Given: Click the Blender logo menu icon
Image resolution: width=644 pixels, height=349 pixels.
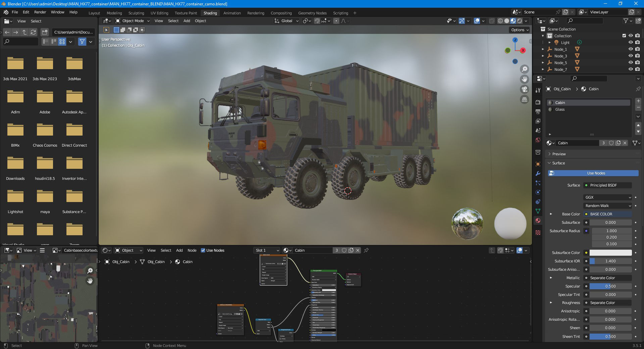Looking at the screenshot, I should 6,12.
